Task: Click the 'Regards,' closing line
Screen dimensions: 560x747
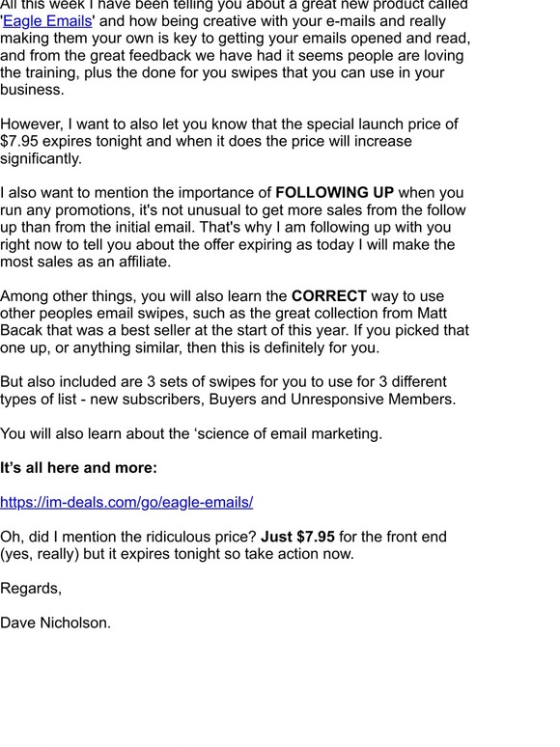Action: pos(31,589)
